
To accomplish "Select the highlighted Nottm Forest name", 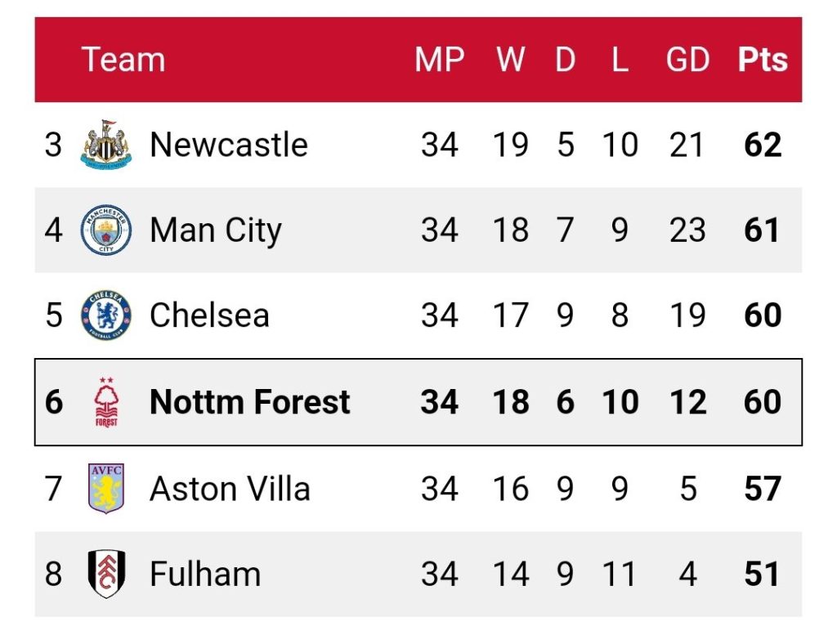I will tap(250, 402).
